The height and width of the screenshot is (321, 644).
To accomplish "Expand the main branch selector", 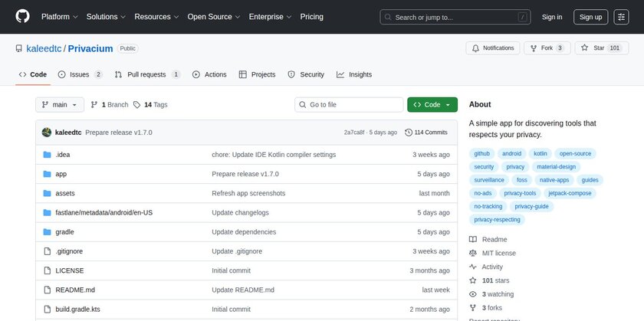I will [x=59, y=104].
